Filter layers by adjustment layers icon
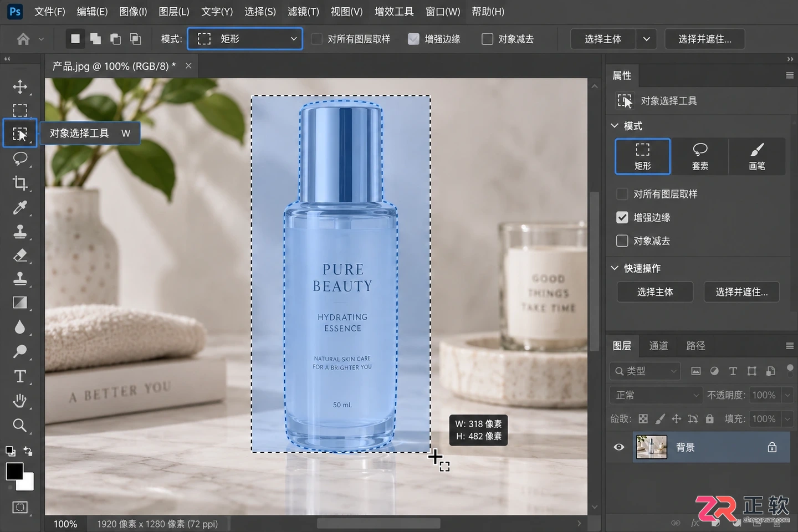The width and height of the screenshot is (798, 532). pos(714,371)
